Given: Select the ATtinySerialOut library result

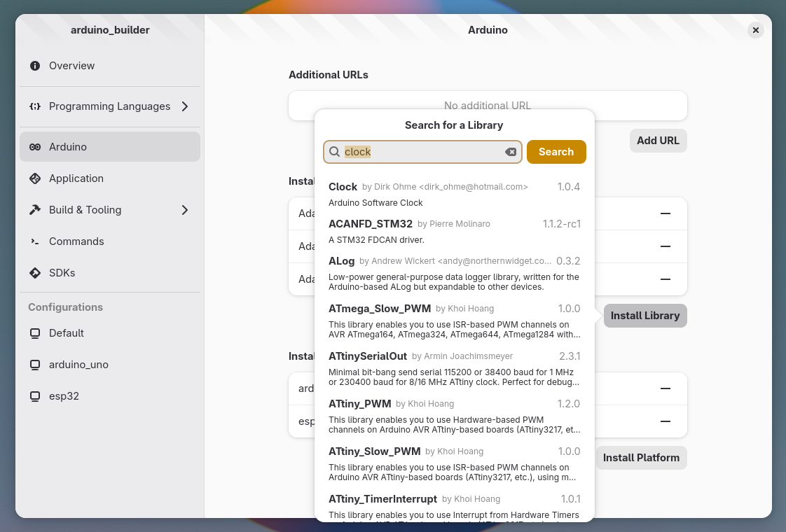Looking at the screenshot, I should pyautogui.click(x=454, y=369).
